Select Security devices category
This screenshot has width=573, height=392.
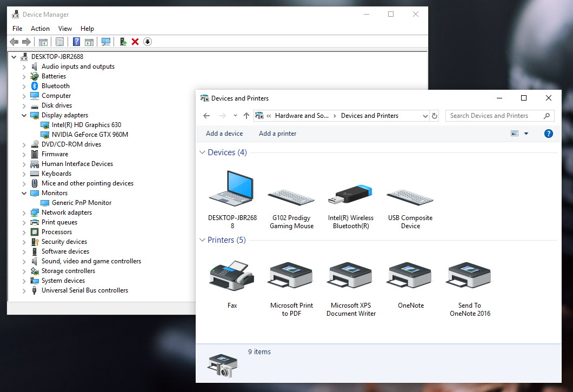tap(64, 242)
